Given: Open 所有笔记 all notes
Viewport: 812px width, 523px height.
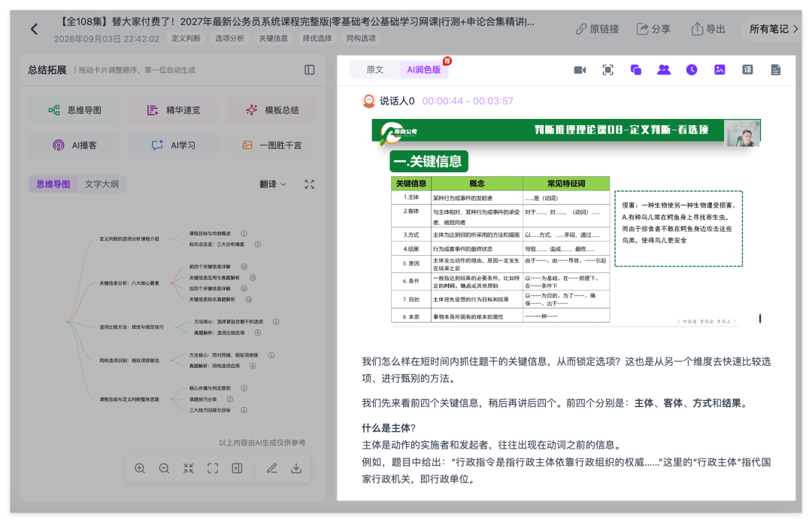Looking at the screenshot, I should click(x=774, y=29).
